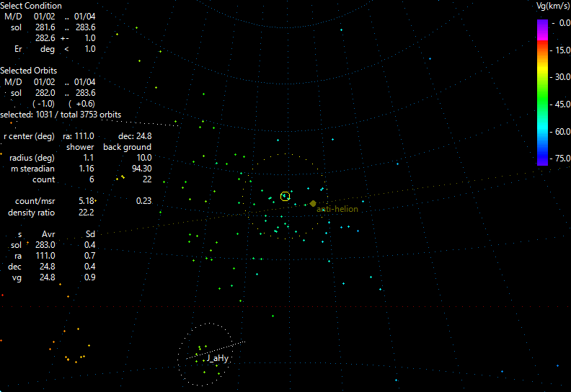The height and width of the screenshot is (392, 571).
Task: Click the r center dec: 24.8 value
Action: (135, 136)
